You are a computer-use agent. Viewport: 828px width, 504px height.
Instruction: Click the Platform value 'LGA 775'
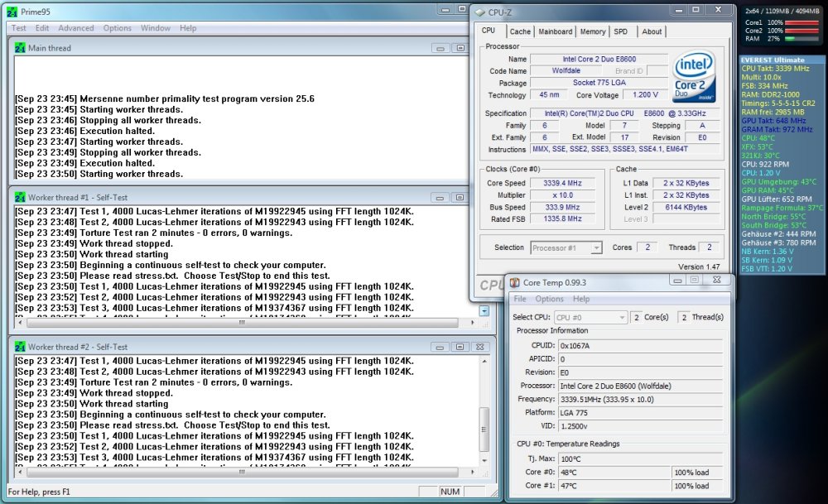click(641, 413)
